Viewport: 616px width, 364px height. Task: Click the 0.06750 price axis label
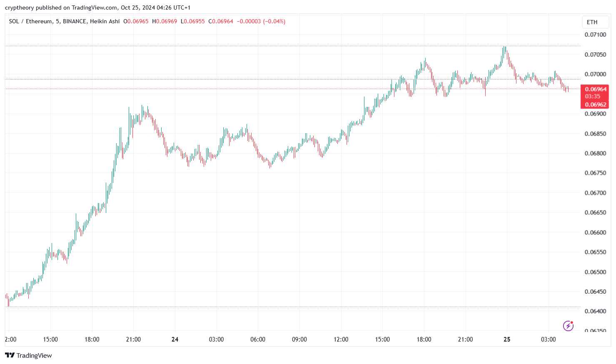click(595, 173)
